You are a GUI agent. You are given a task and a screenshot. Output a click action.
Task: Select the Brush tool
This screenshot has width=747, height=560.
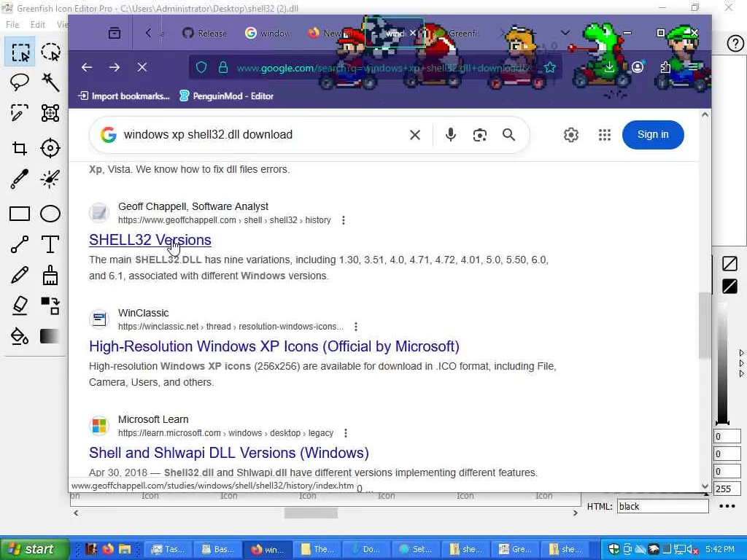50,275
